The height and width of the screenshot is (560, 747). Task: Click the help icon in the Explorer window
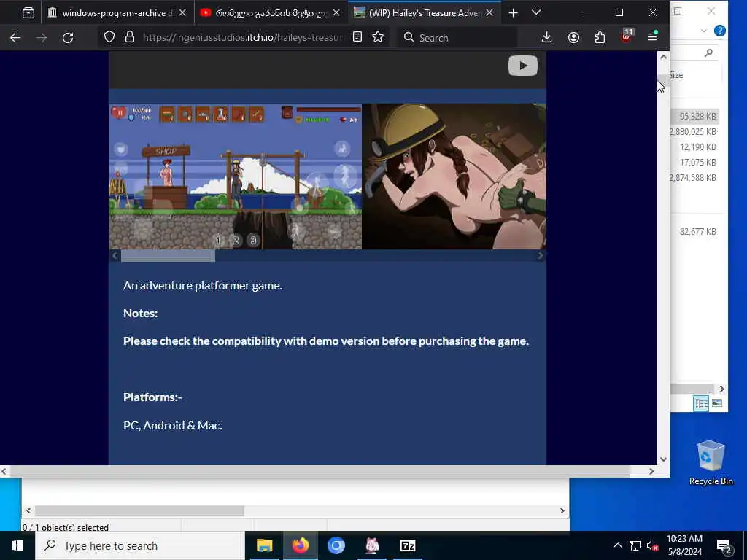720,31
